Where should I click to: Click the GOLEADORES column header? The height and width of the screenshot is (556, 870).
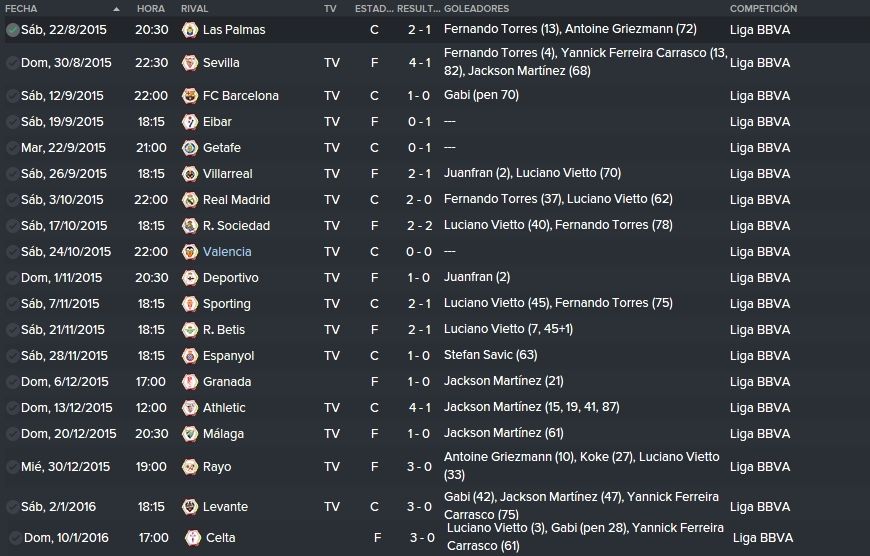pyautogui.click(x=477, y=9)
